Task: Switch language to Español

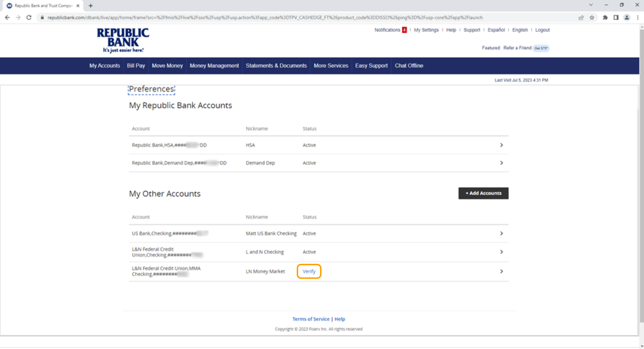Action: [496, 30]
